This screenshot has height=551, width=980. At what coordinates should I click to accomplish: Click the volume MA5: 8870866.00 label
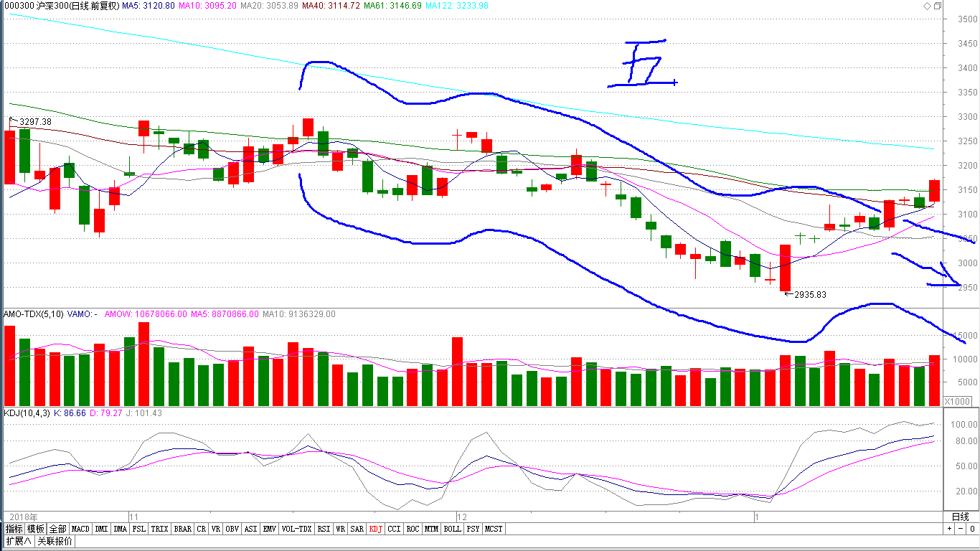225,314
